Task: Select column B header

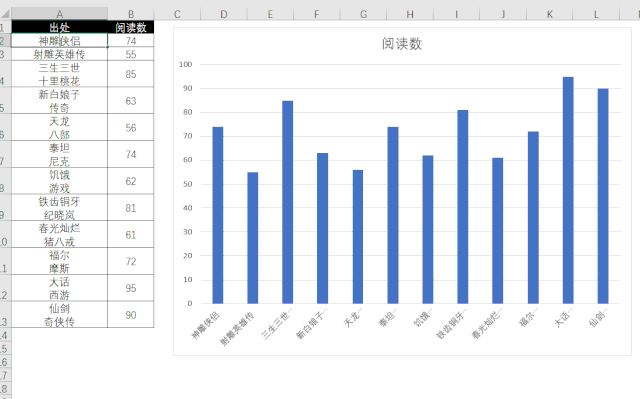Action: click(x=131, y=14)
